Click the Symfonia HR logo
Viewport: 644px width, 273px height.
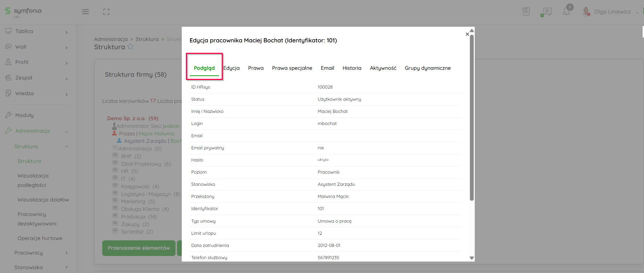(23, 11)
